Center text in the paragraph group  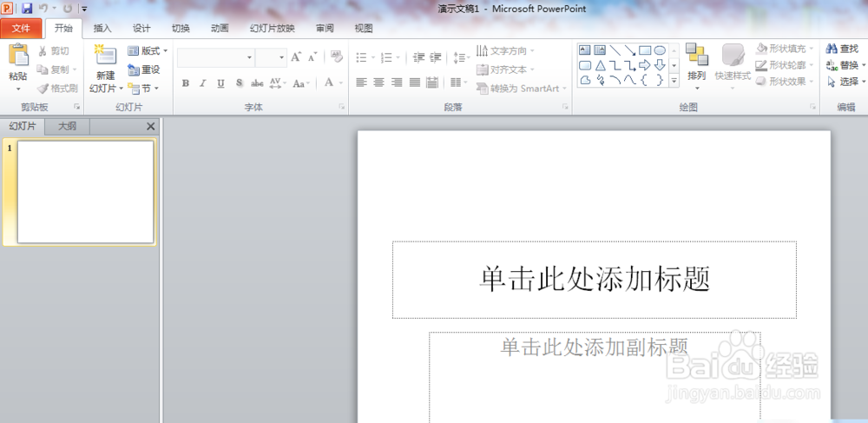tap(379, 83)
